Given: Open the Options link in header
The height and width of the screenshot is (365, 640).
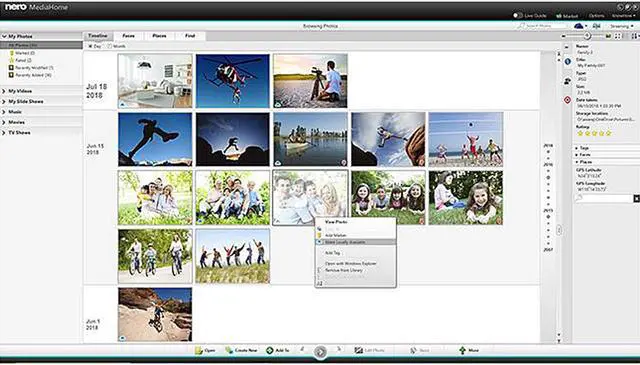Looking at the screenshot, I should [x=596, y=16].
